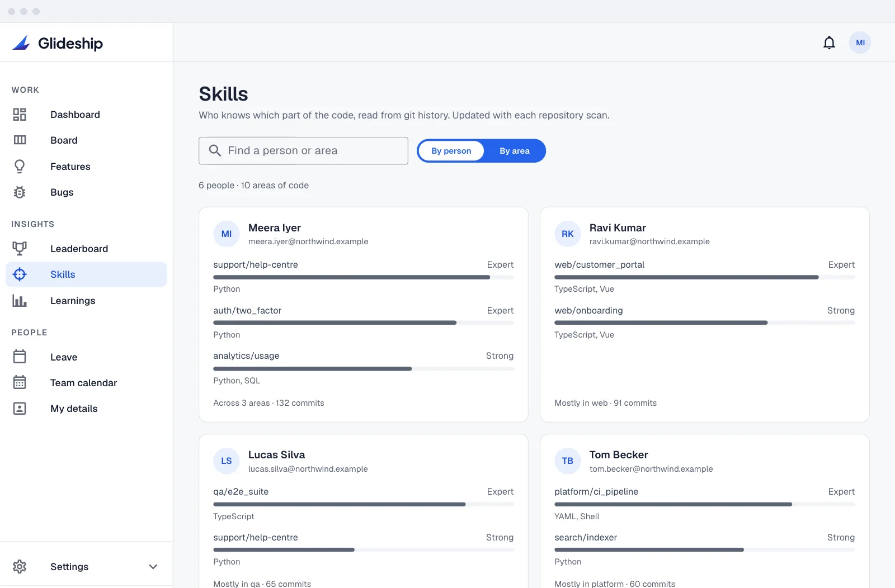Viewport: 895px width, 588px height.
Task: Open My details page
Action: [x=87, y=409]
